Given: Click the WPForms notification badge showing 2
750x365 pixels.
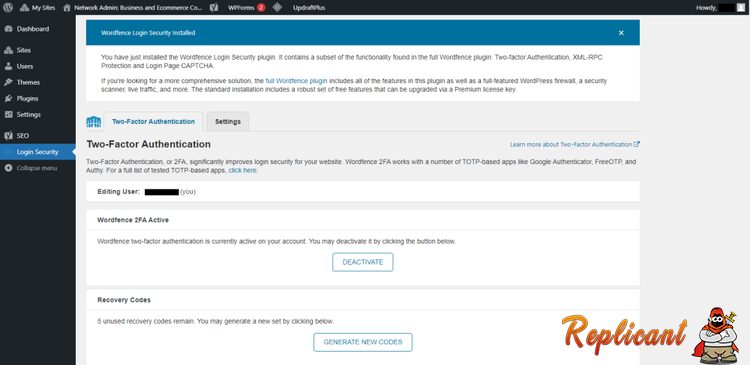Looking at the screenshot, I should 261,8.
